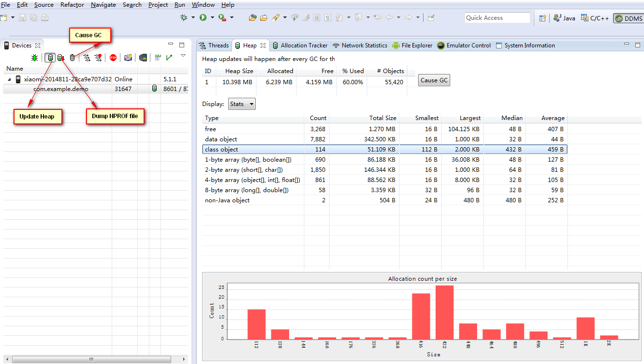This screenshot has width=644, height=364.
Task: Switch to the Threads tab
Action: 214,45
